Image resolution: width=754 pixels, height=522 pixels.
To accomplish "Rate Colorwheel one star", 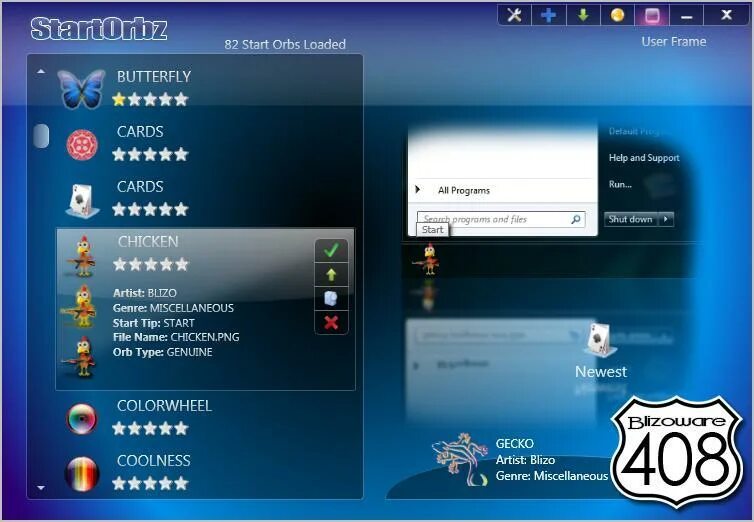I will pos(119,428).
